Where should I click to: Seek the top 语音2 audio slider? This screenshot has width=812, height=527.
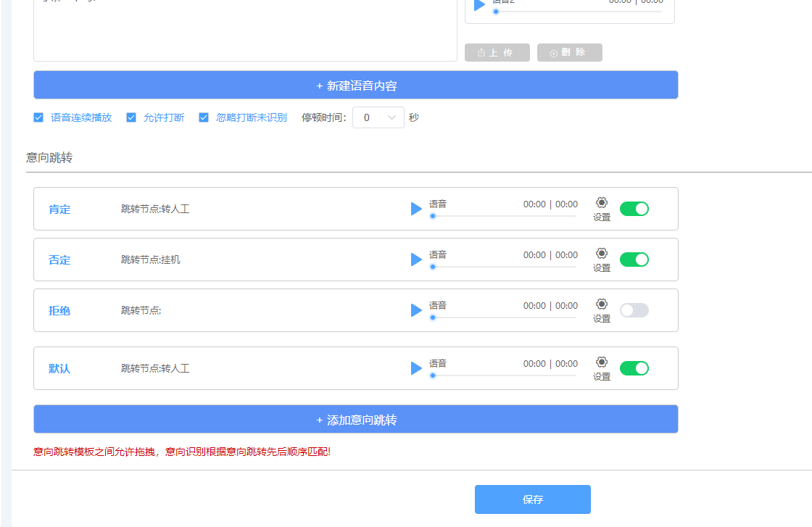577,12
